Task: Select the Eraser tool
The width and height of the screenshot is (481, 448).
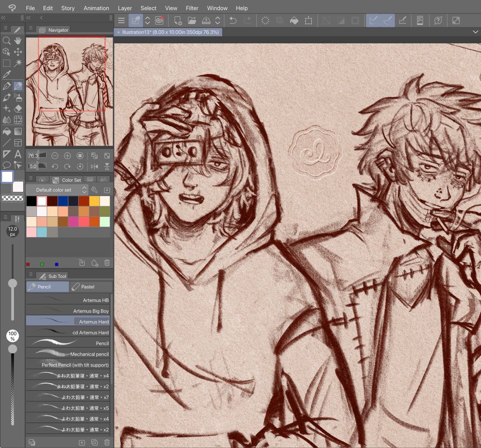Action: coord(18,108)
